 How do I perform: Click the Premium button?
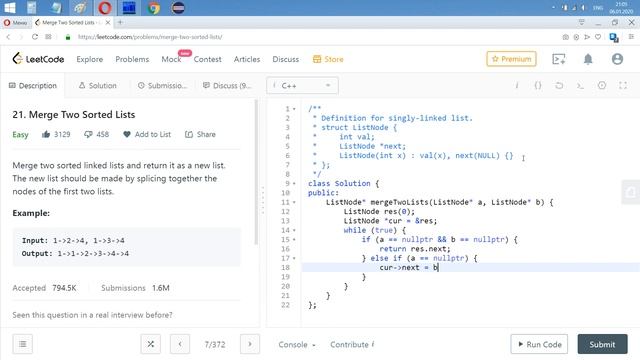coord(511,59)
